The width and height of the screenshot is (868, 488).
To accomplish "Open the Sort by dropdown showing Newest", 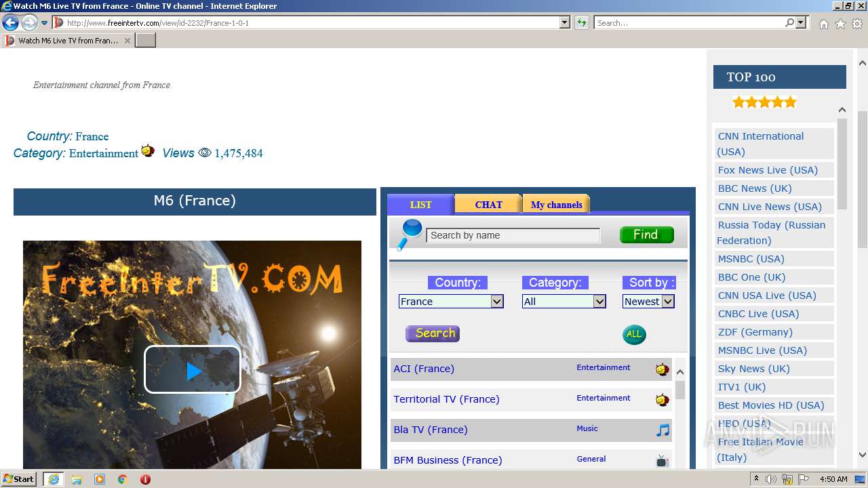I will [x=648, y=302].
